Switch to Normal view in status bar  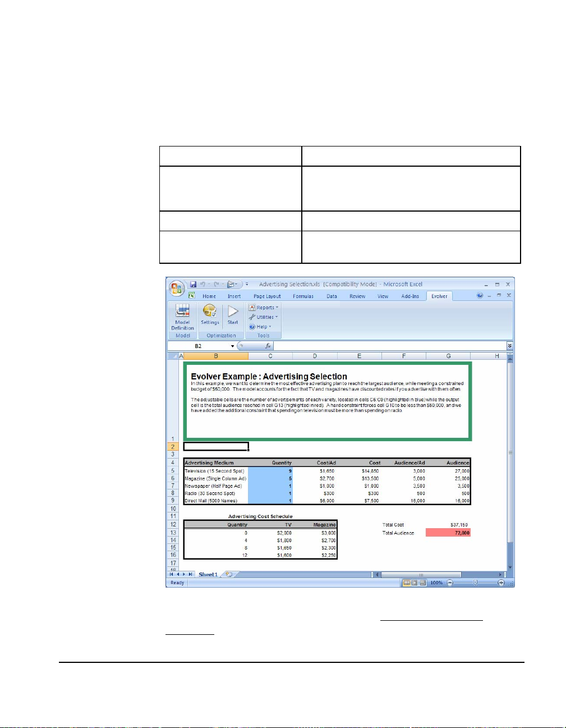point(407,583)
